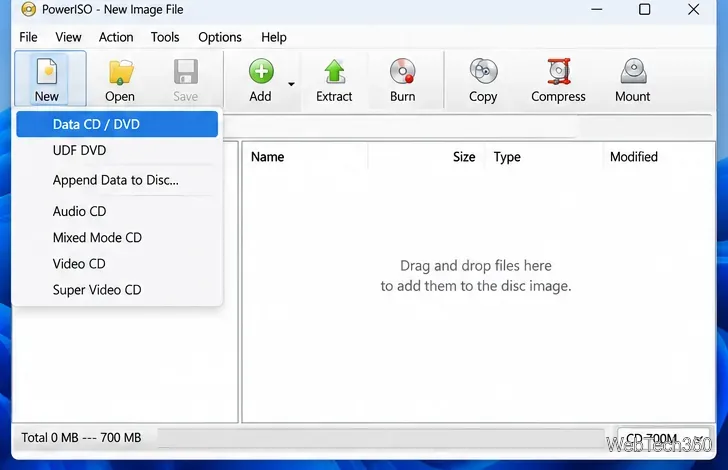The image size is (728, 470).
Task: Click the Compress toolbar icon
Action: coord(559,71)
